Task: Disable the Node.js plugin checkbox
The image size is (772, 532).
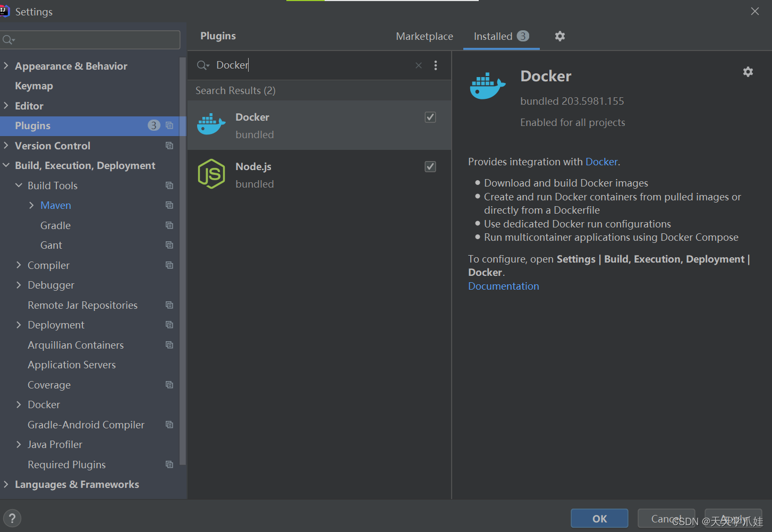Action: pos(430,166)
